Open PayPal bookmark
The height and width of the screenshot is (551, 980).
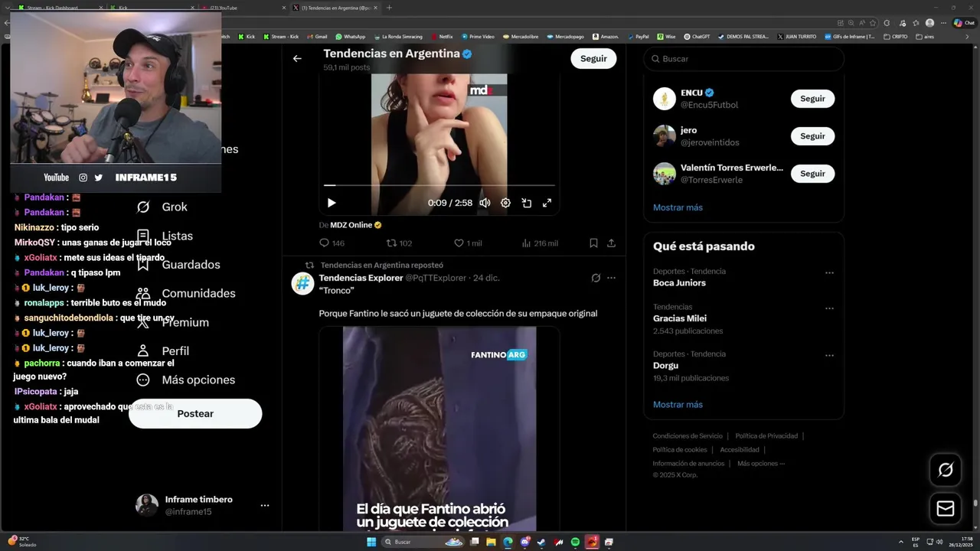638,36
